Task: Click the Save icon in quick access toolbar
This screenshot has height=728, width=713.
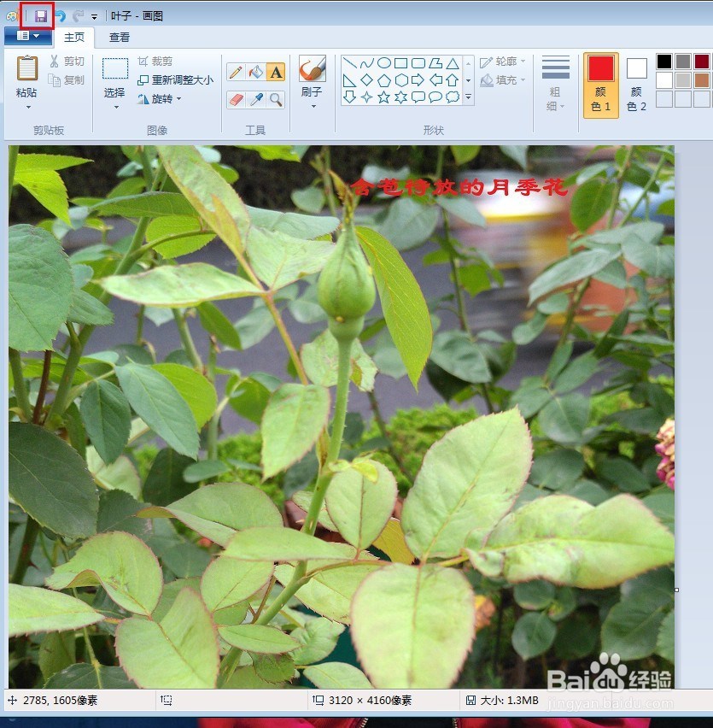Action: pos(41,17)
